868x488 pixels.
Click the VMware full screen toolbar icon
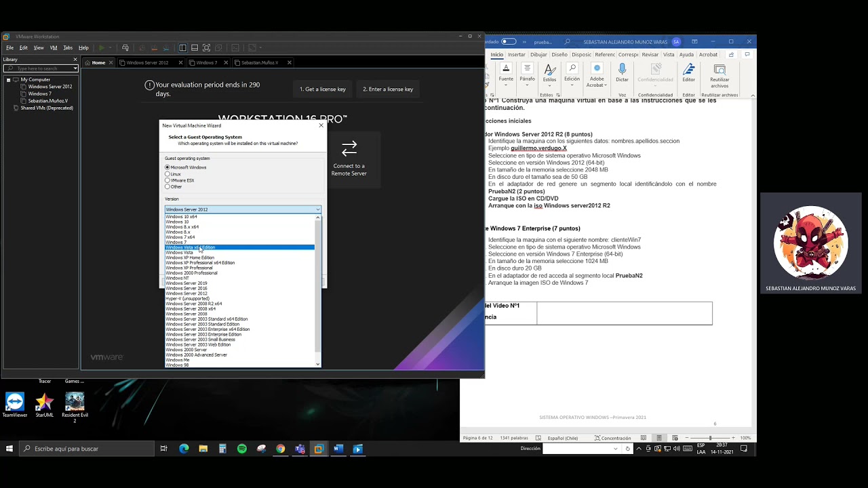[206, 48]
